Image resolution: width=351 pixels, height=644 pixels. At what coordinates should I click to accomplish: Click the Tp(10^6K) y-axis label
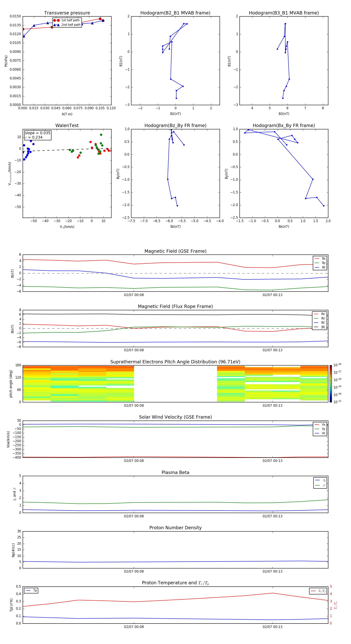point(11,605)
